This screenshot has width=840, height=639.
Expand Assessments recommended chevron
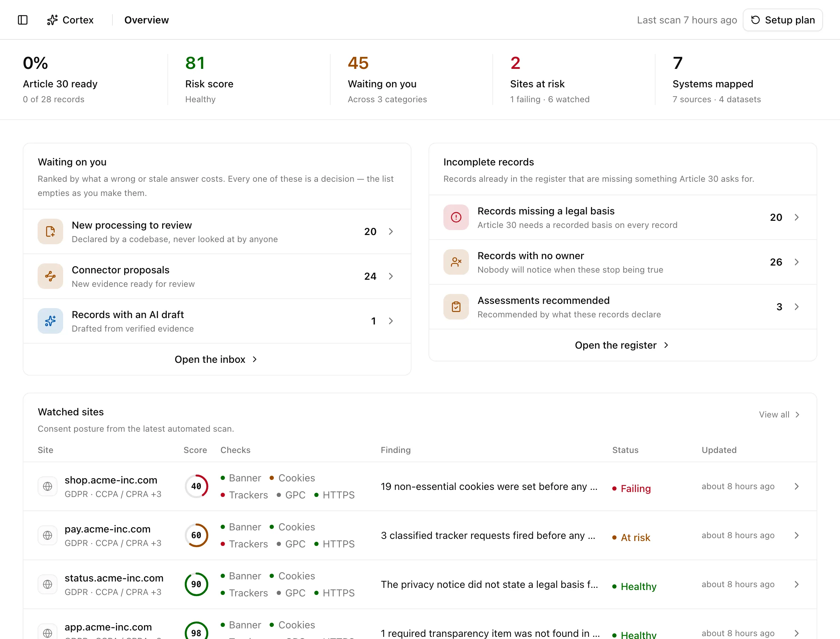coord(797,307)
